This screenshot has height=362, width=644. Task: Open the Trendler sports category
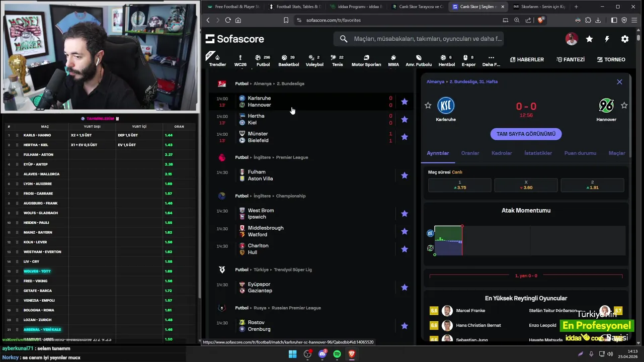point(217,60)
